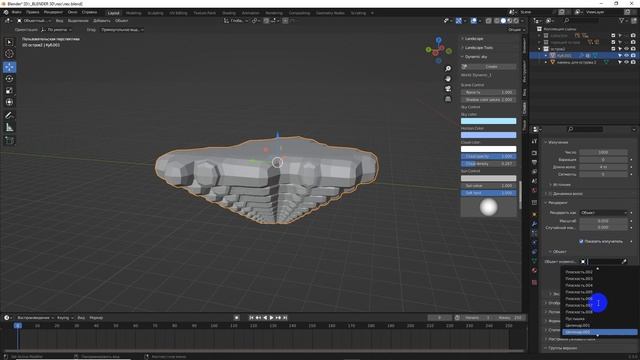Screen dimensions: 640x360
Task: Open the transform orientation dropdown in tool settings
Action: point(57,30)
